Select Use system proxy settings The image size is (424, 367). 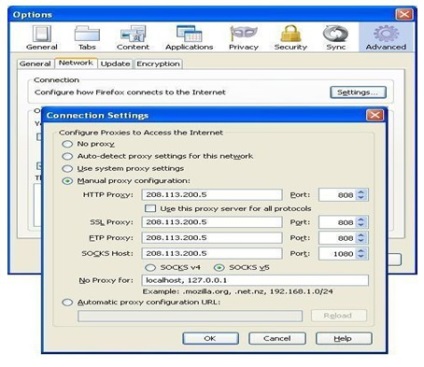(67, 168)
